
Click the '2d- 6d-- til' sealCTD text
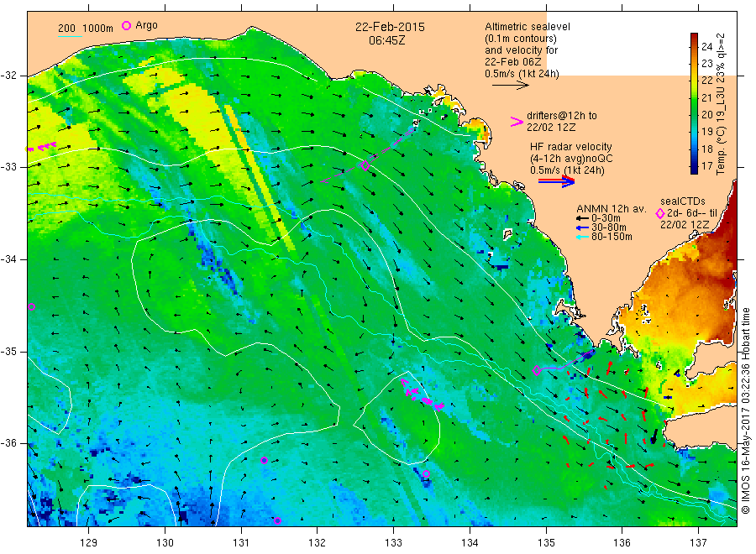692,213
